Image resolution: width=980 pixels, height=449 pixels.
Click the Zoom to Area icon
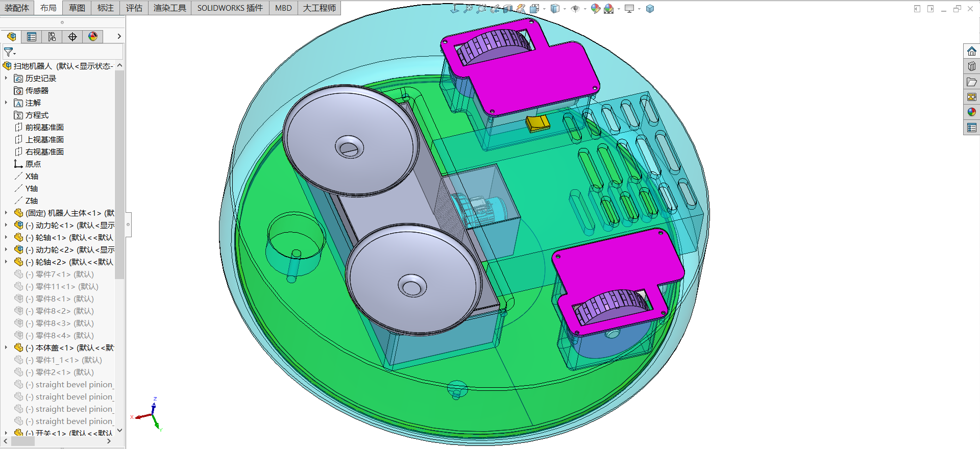[x=481, y=9]
